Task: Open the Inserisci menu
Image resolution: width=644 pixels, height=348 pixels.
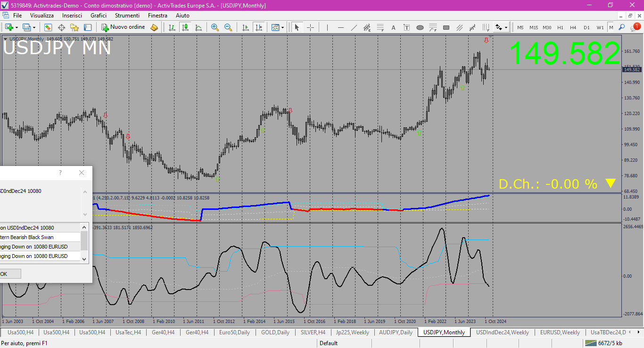Action: (72, 16)
